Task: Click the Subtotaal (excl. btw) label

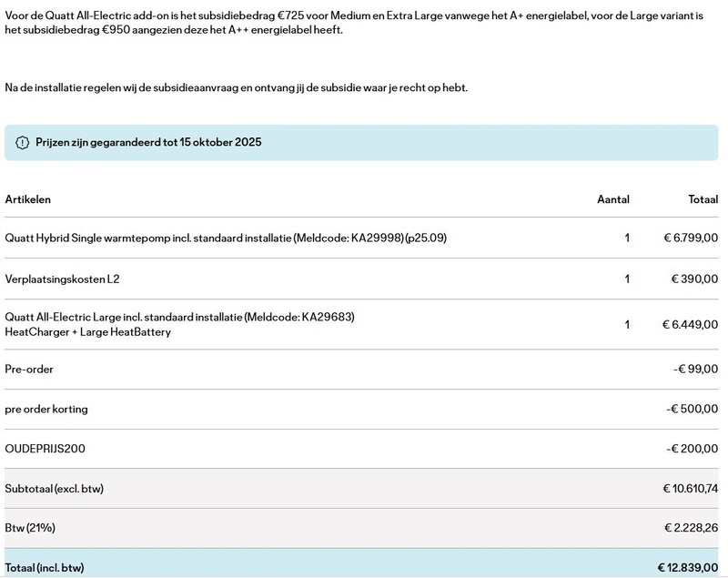Action: coord(55,489)
